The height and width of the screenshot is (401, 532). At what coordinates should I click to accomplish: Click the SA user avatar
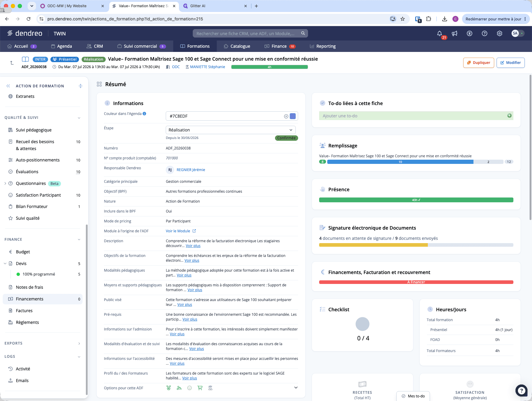click(x=515, y=33)
